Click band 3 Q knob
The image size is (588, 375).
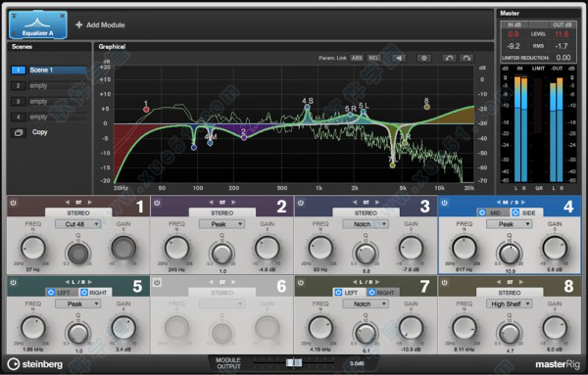coord(366,254)
